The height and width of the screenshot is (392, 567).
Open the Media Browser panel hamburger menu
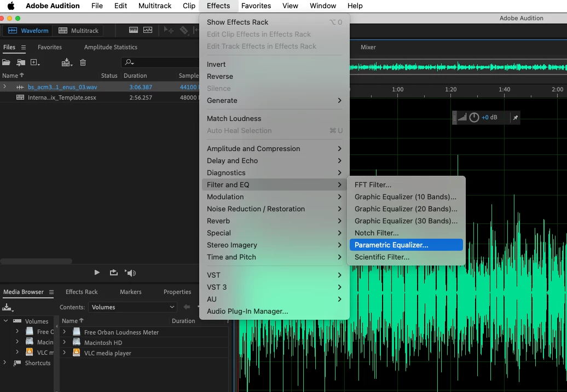pos(51,292)
